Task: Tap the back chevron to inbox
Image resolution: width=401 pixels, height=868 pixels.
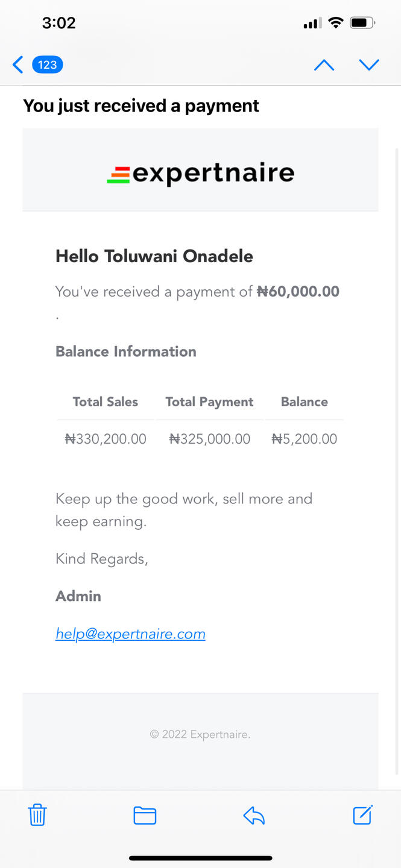Action: [x=18, y=64]
